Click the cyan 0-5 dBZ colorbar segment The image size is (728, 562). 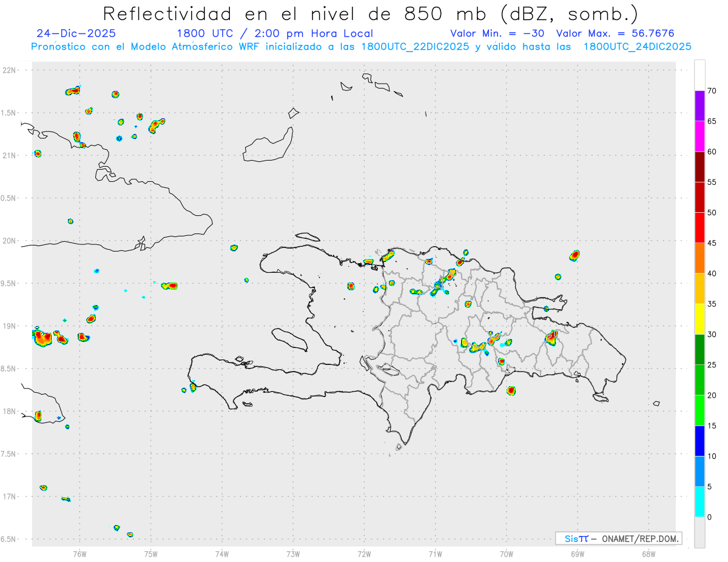pyautogui.click(x=699, y=501)
